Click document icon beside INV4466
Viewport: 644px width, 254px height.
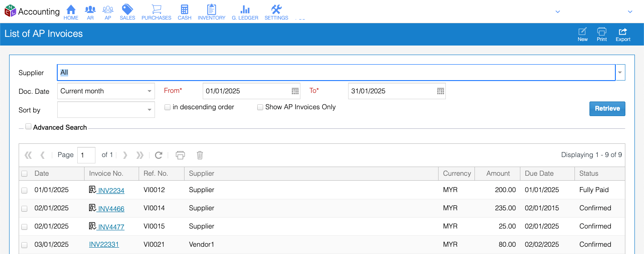(92, 208)
